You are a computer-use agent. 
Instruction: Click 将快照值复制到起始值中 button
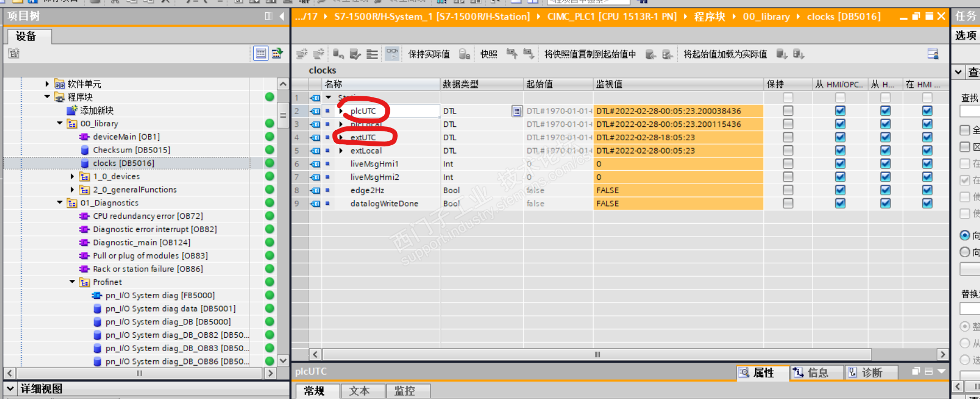click(590, 54)
